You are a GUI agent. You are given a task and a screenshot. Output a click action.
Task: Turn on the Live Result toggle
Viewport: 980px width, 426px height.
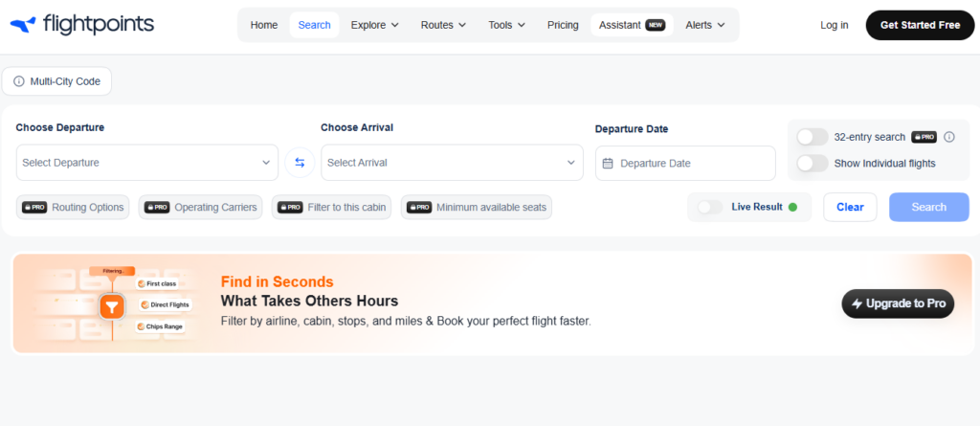point(709,207)
